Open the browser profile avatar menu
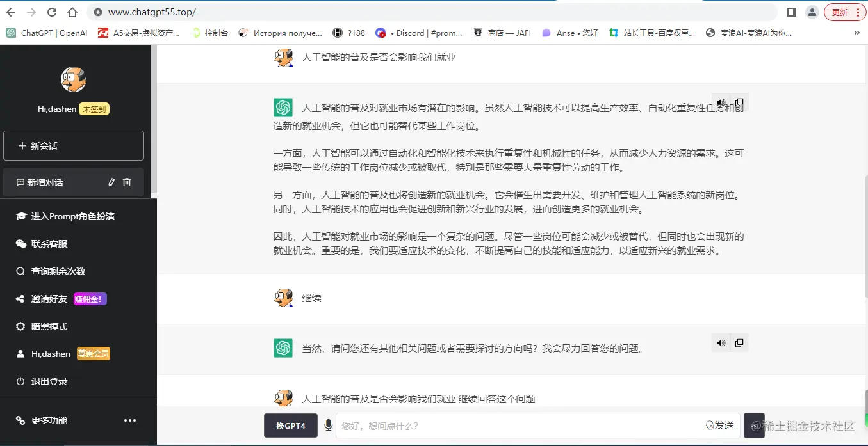Screen dimensions: 868x446 click(x=812, y=12)
